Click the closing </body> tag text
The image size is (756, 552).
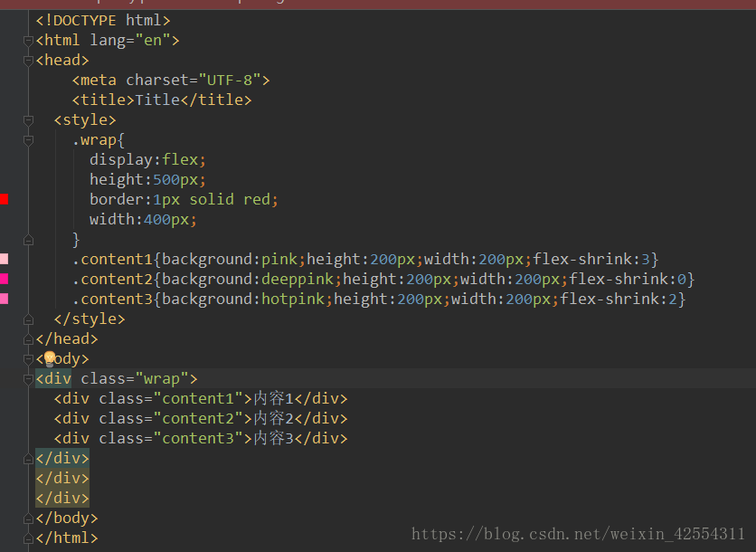click(x=67, y=519)
